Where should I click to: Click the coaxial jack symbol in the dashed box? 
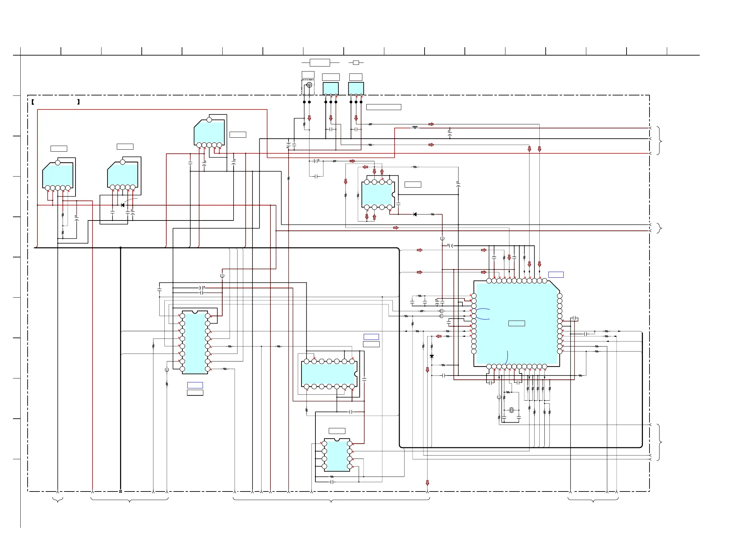(309, 85)
